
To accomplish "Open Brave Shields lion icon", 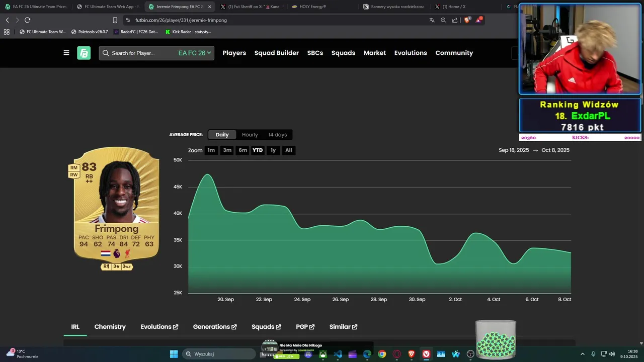I will [x=467, y=20].
